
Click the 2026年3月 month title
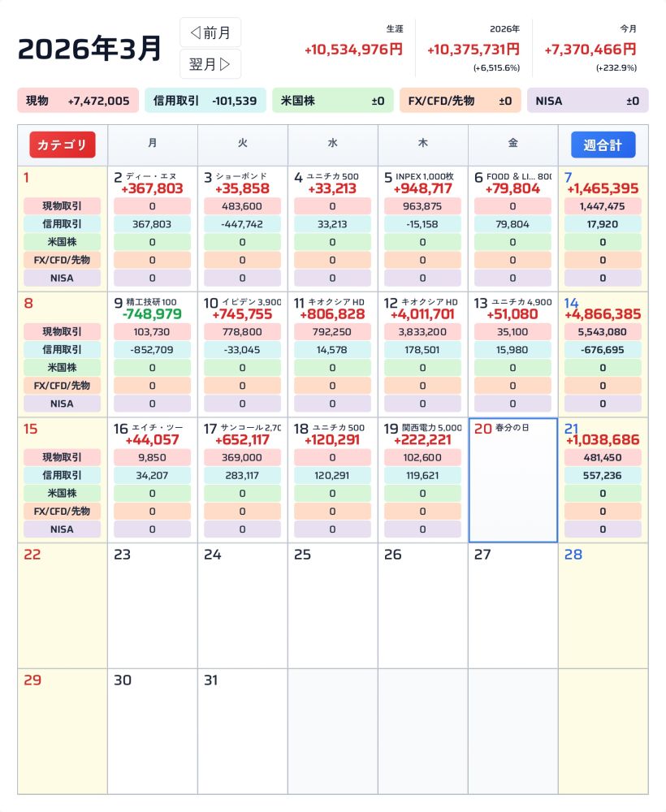pos(89,49)
